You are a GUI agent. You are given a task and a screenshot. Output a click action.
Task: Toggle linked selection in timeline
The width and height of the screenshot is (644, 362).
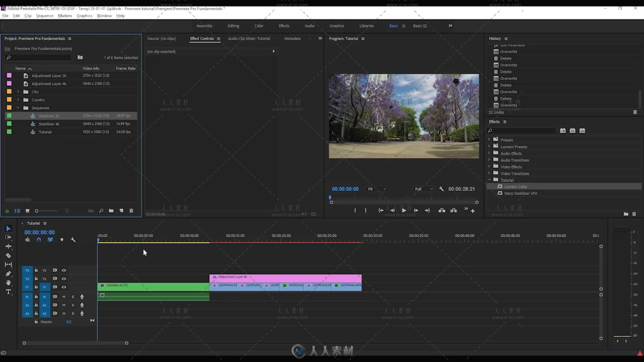(x=50, y=240)
